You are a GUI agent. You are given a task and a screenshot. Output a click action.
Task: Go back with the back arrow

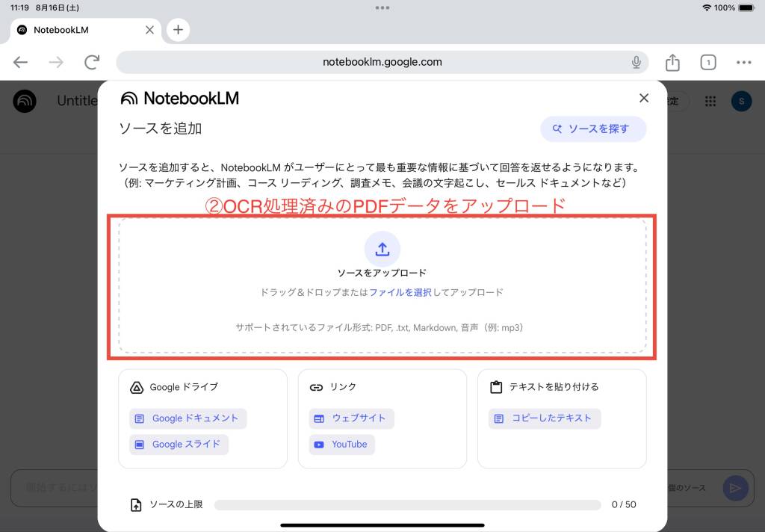[x=20, y=62]
